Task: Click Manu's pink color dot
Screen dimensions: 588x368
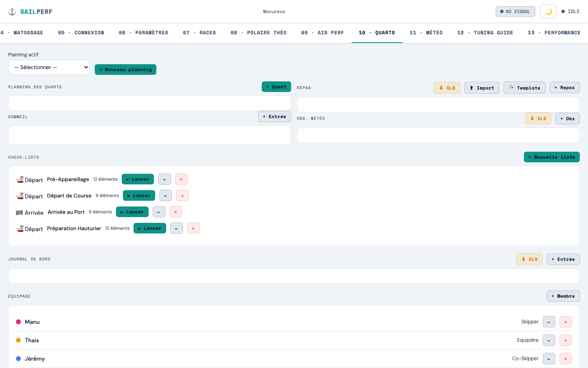Action: tap(18, 322)
